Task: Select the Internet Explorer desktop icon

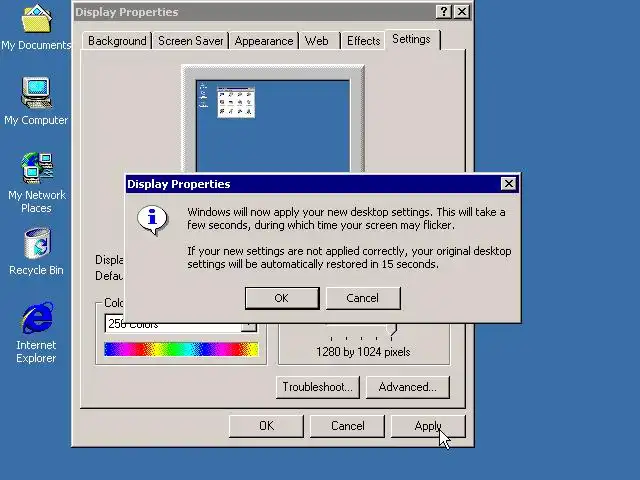Action: [36, 333]
